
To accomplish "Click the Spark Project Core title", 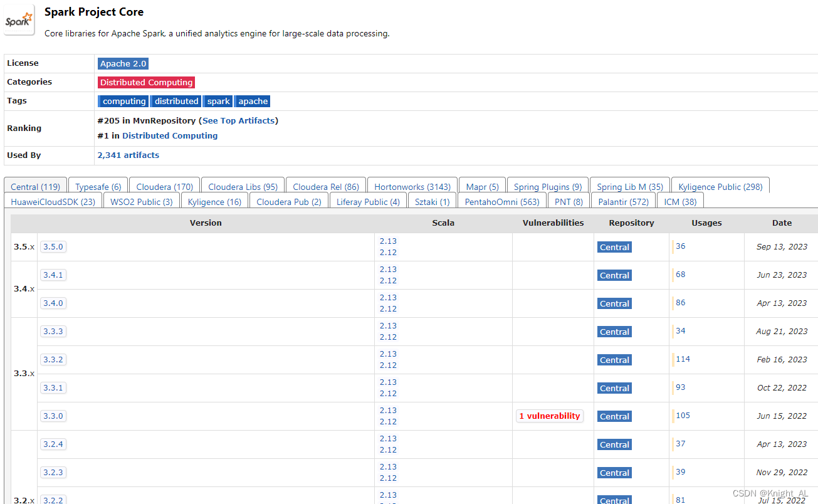I will [x=94, y=12].
